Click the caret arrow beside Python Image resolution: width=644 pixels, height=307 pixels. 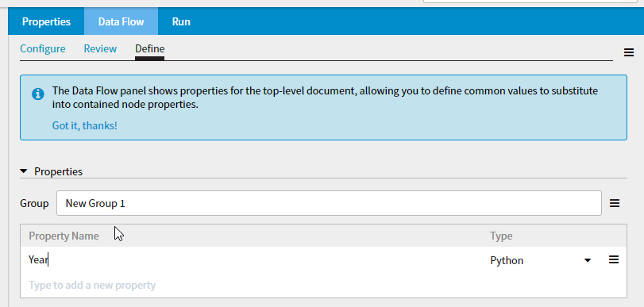point(588,260)
